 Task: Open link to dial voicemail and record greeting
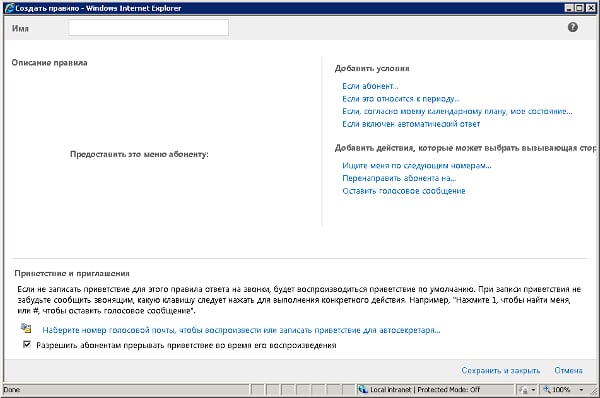coord(241,330)
